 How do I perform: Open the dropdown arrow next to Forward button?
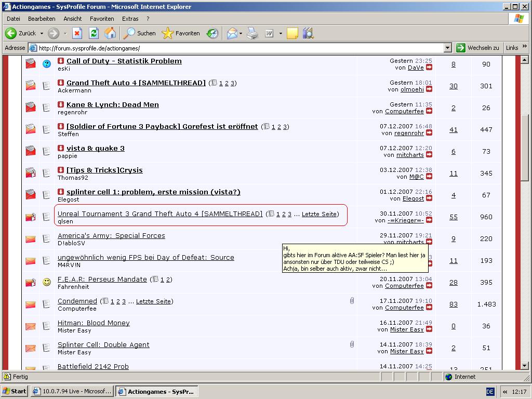[x=65, y=34]
